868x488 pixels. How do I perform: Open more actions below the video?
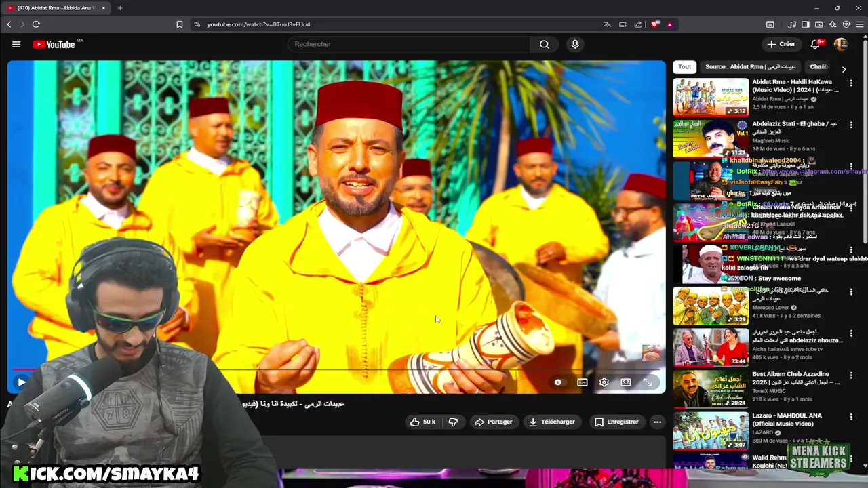(x=657, y=422)
